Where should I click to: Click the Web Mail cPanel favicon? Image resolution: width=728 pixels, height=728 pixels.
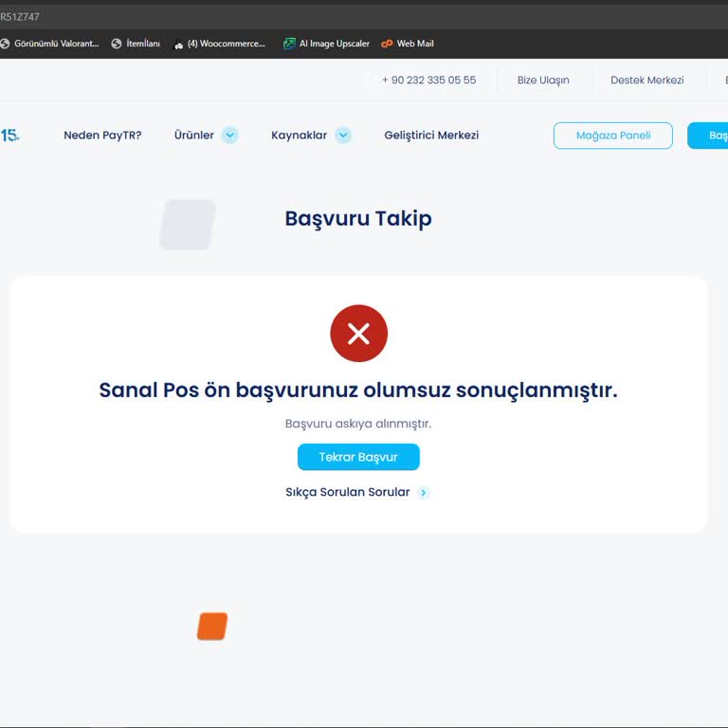[387, 44]
